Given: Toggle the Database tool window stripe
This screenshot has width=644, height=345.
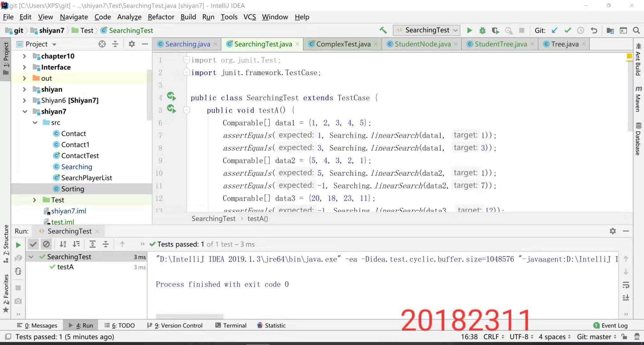Looking at the screenshot, I should (x=638, y=139).
